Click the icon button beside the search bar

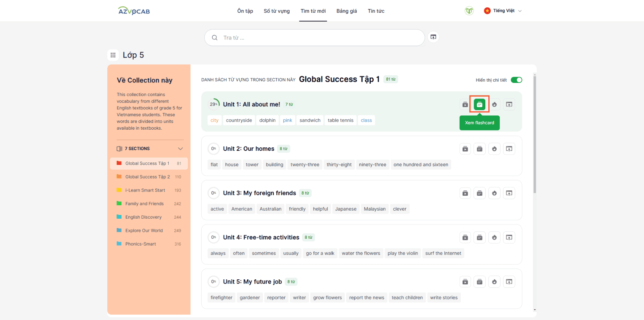(x=433, y=37)
